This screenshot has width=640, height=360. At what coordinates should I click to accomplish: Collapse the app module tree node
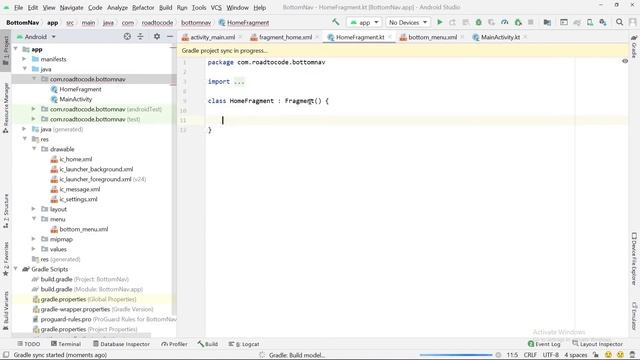click(16, 49)
